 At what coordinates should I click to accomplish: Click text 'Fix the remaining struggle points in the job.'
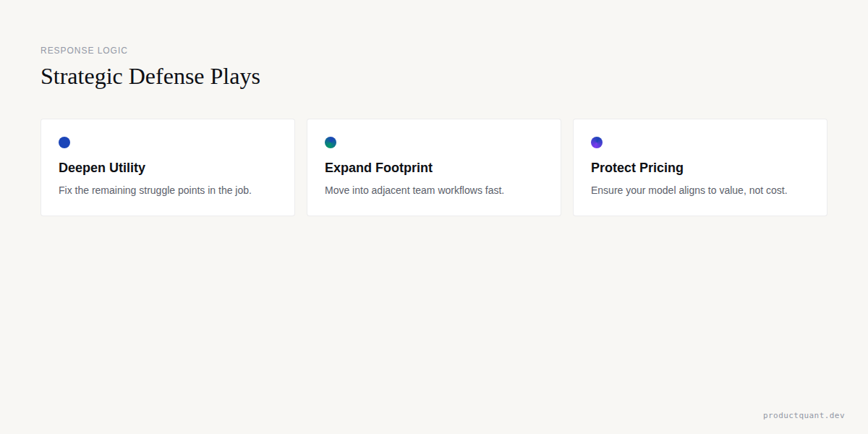[155, 190]
